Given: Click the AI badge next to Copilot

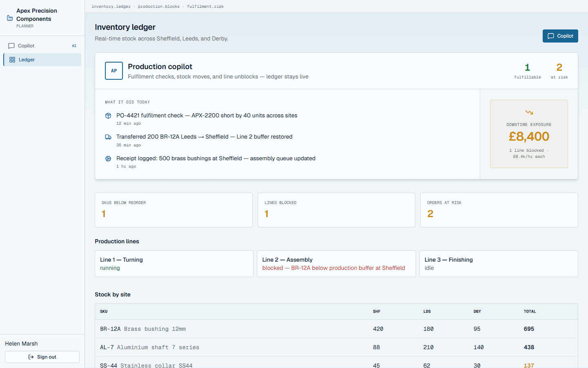Looking at the screenshot, I should coord(74,46).
